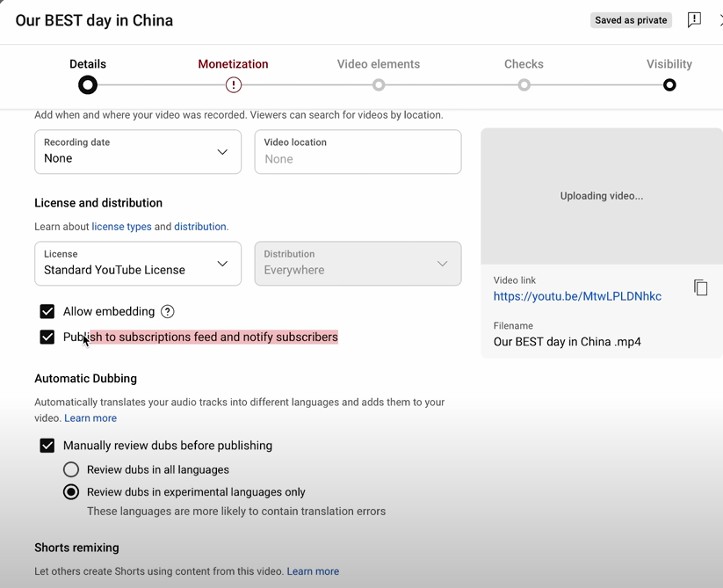Open the Recording date dropdown
723x588 pixels.
[x=138, y=152]
